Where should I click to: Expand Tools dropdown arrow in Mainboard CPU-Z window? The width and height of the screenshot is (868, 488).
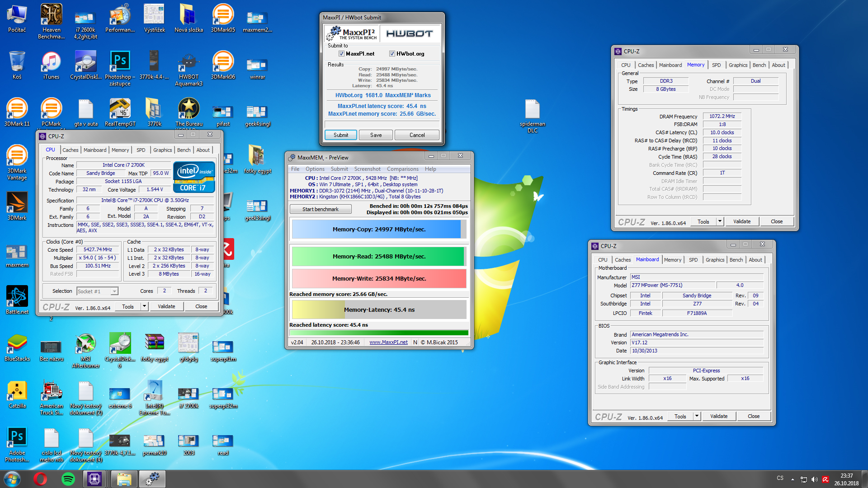pos(697,416)
